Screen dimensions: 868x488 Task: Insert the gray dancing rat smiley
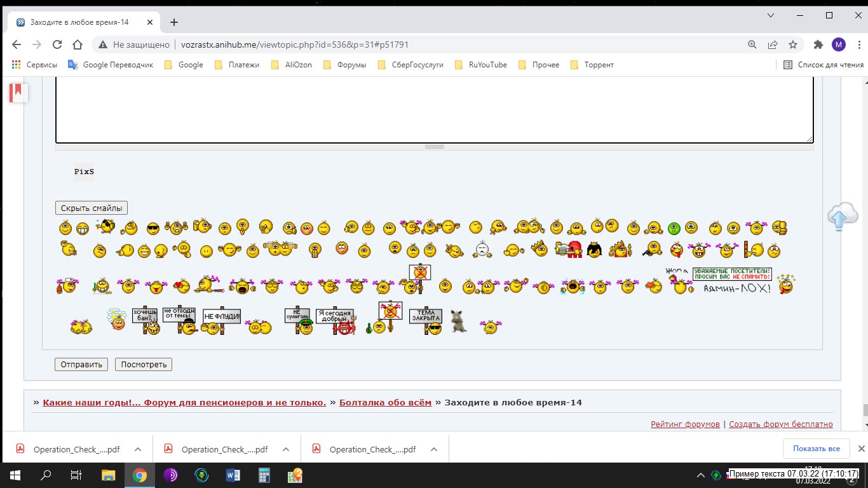pyautogui.click(x=459, y=322)
